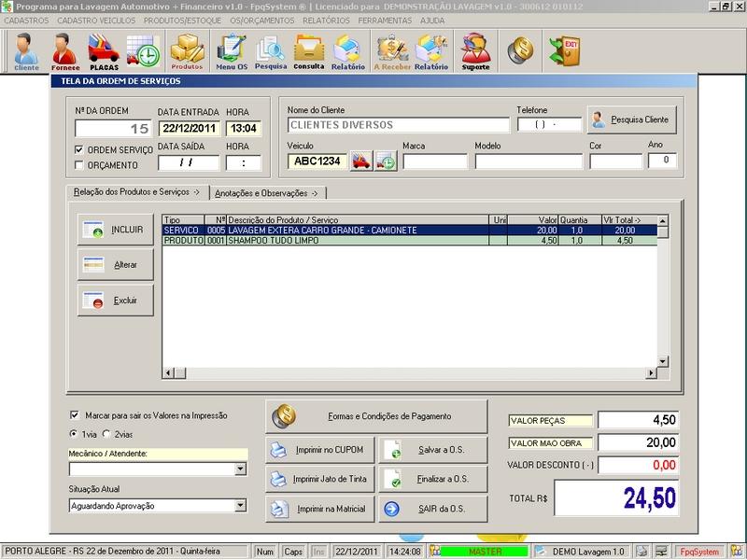Screen dimensions: 747x560
Task: Toggle Marcar para sair os Valores checkbox
Action: click(x=76, y=415)
